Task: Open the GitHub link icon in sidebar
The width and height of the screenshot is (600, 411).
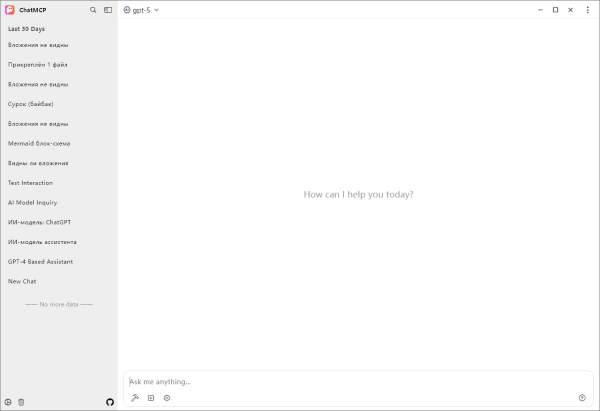Action: coord(110,402)
